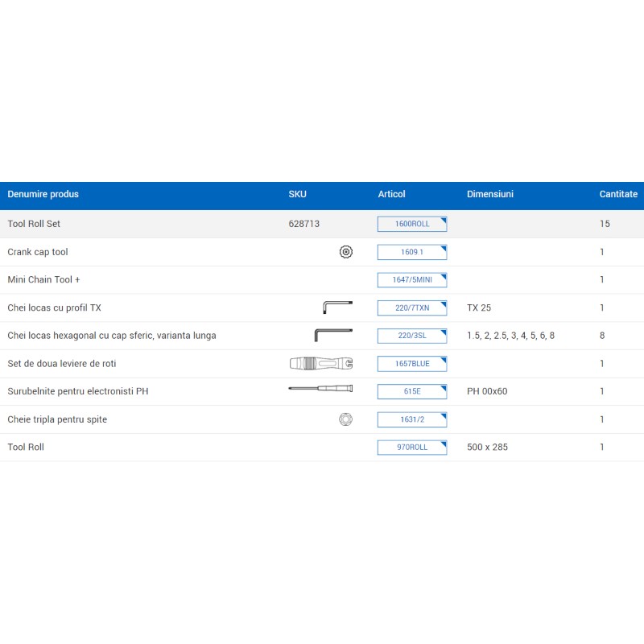
Task: Click the SKU column header
Action: tap(297, 194)
